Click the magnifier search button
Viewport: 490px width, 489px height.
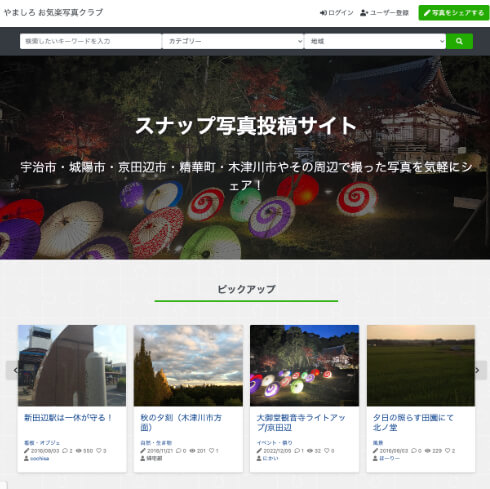click(459, 41)
